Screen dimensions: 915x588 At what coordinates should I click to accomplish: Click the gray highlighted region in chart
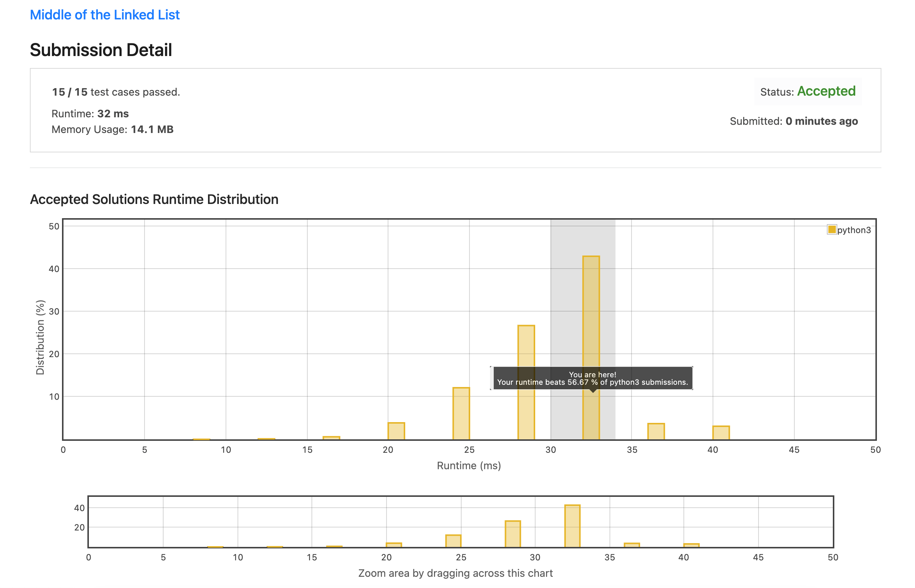tap(567, 290)
